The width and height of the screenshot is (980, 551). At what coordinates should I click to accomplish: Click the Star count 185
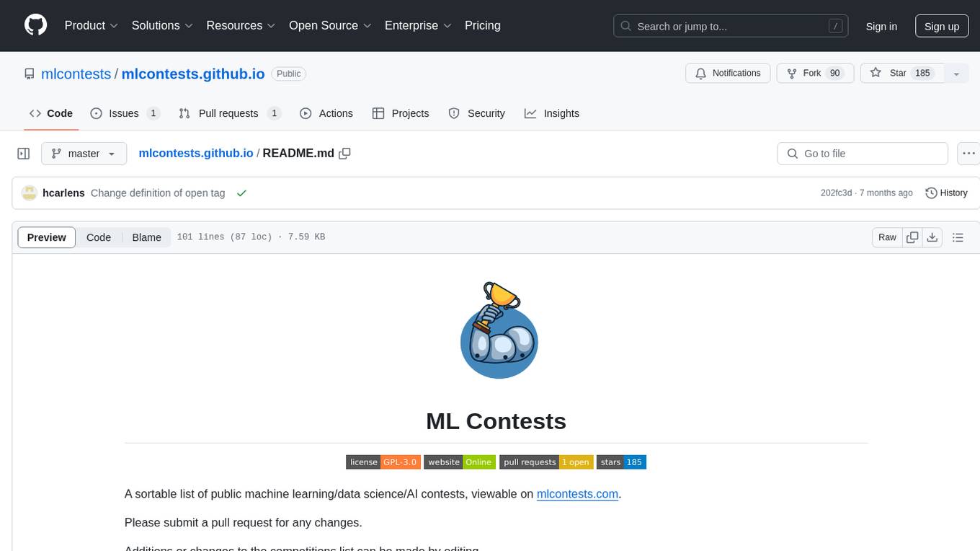(922, 74)
